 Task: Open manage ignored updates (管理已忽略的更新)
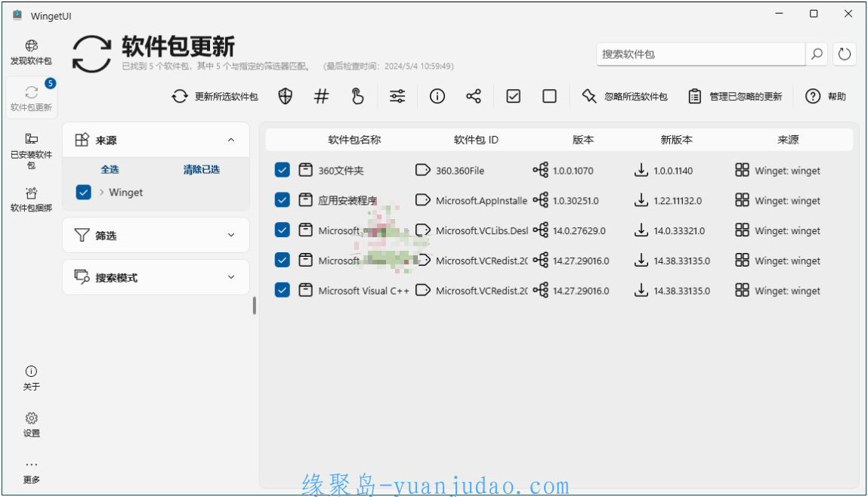click(735, 96)
